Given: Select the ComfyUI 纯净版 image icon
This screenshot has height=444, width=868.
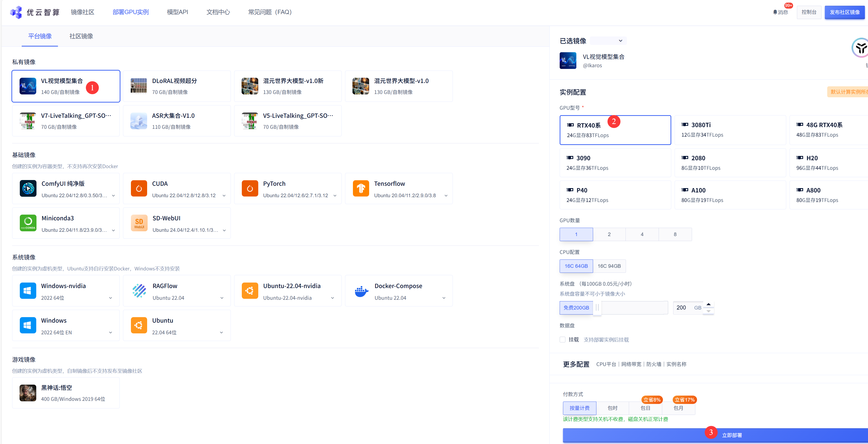Looking at the screenshot, I should pos(28,188).
